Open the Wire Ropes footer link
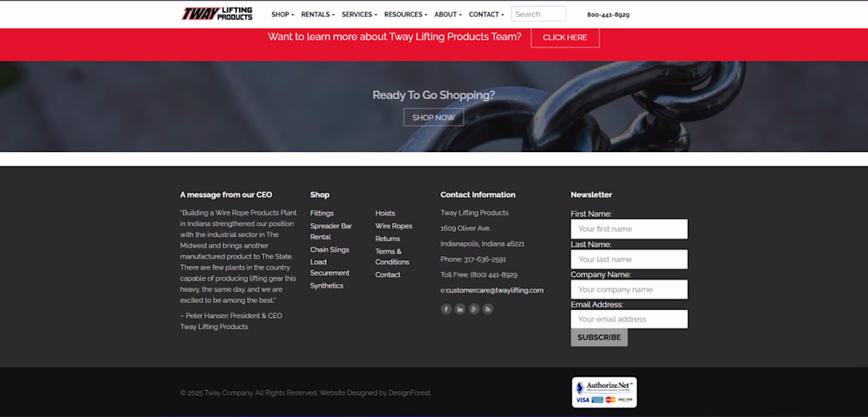The image size is (868, 417). pyautogui.click(x=394, y=226)
